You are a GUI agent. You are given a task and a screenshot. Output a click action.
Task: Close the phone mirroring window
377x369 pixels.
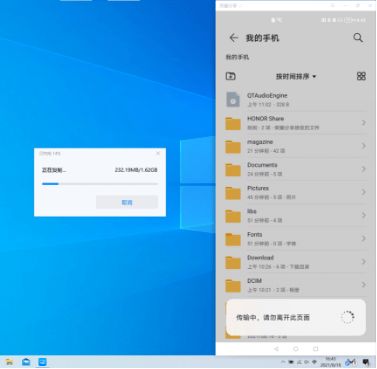[x=370, y=6]
